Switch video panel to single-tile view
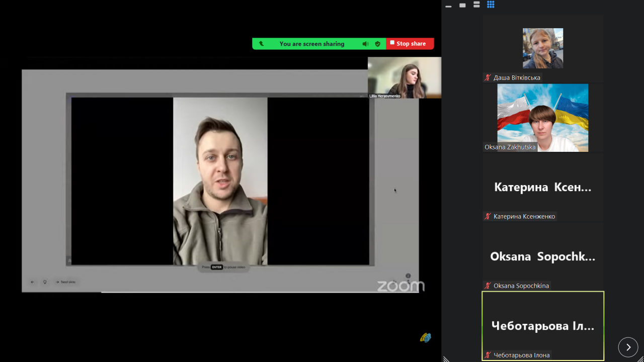Screen dimensions: 644x362 tap(462, 5)
